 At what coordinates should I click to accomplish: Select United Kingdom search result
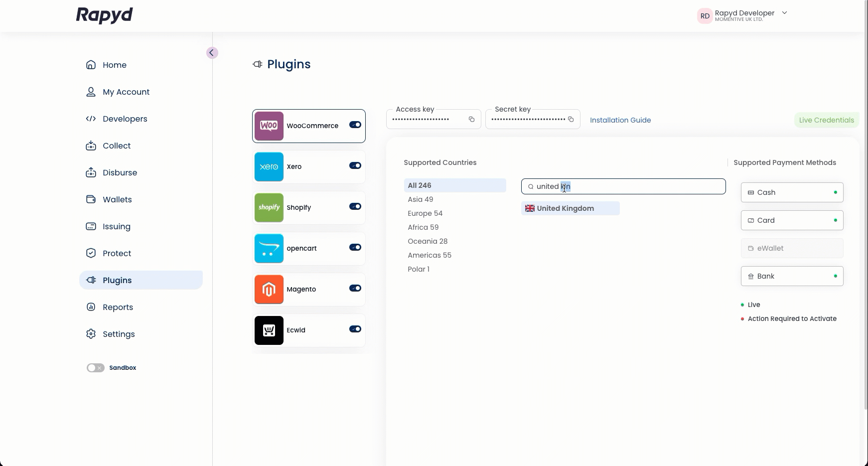[571, 208]
